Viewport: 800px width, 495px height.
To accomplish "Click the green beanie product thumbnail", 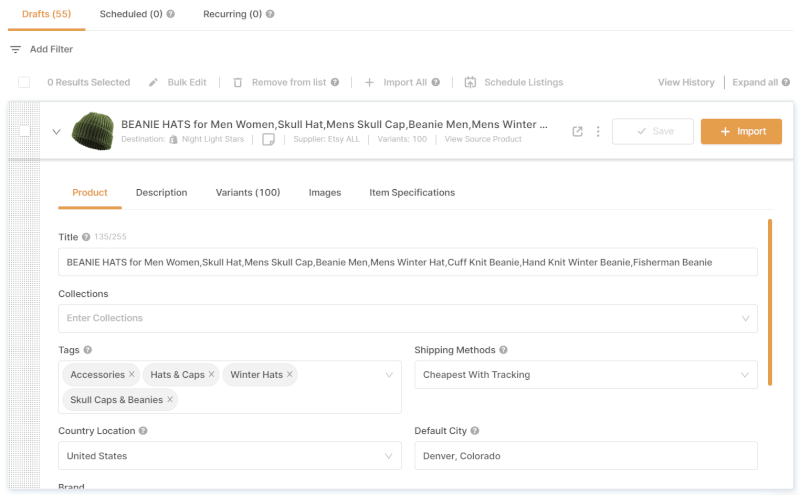I will pyautogui.click(x=93, y=131).
